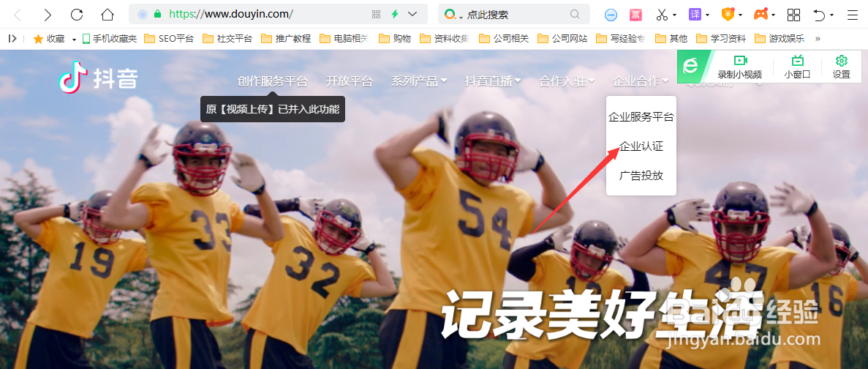Screen dimensions: 868x369
Task: Open the SEO平台 bookmark folder
Action: point(169,38)
